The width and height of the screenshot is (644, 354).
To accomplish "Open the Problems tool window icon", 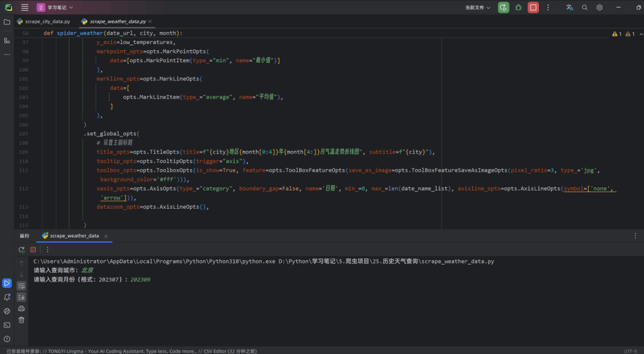I will 7,339.
